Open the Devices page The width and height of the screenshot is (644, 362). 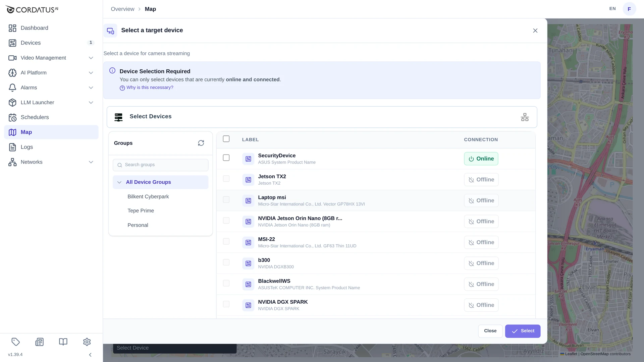click(x=51, y=43)
